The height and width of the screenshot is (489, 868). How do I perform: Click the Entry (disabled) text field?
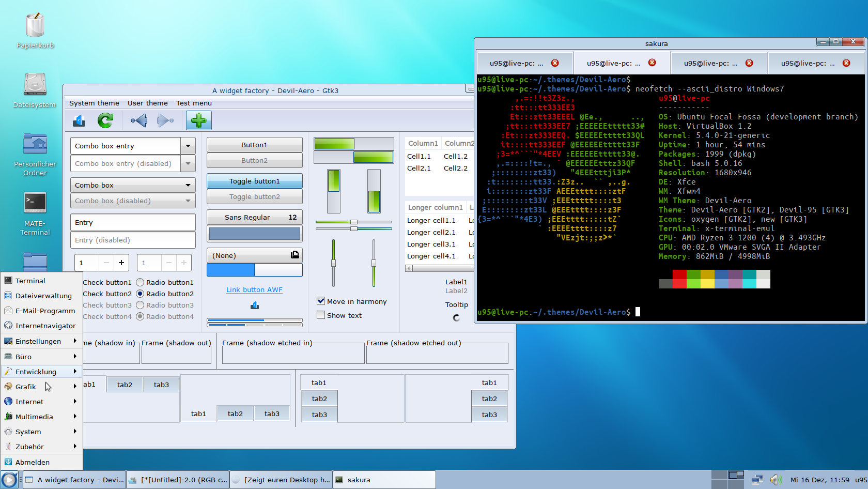point(133,240)
